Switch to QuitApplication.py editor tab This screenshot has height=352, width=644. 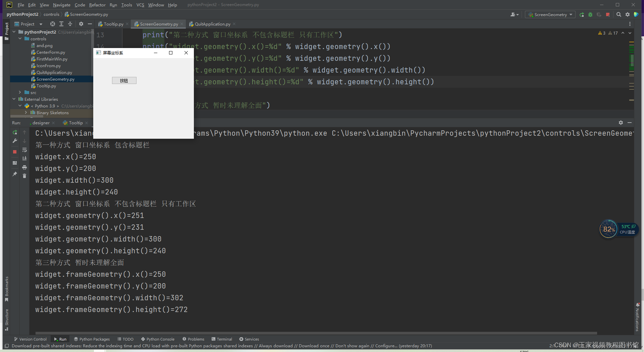[212, 24]
